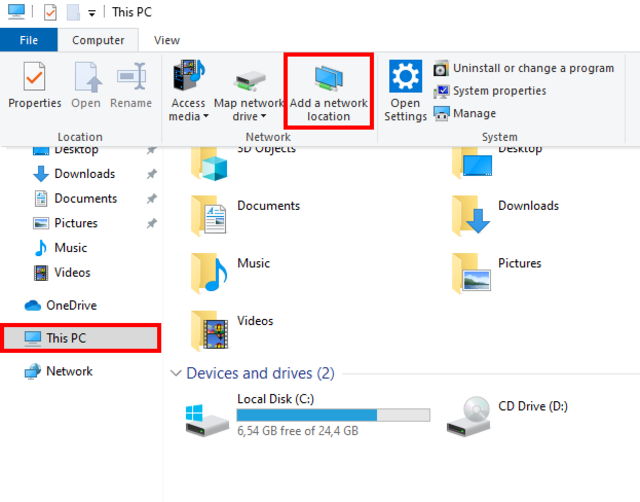Click the Documents folder icon in the main pane
This screenshot has height=502, width=640.
pos(209,215)
